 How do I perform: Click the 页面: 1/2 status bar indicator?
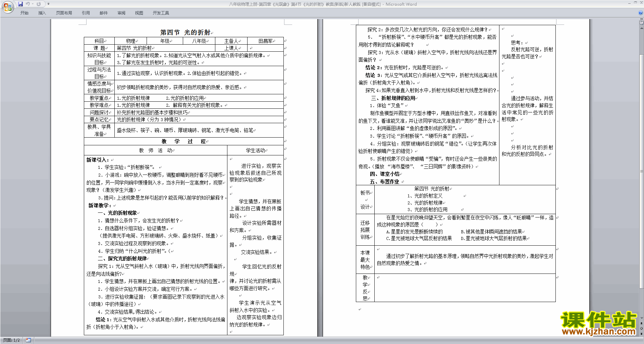(x=11, y=340)
